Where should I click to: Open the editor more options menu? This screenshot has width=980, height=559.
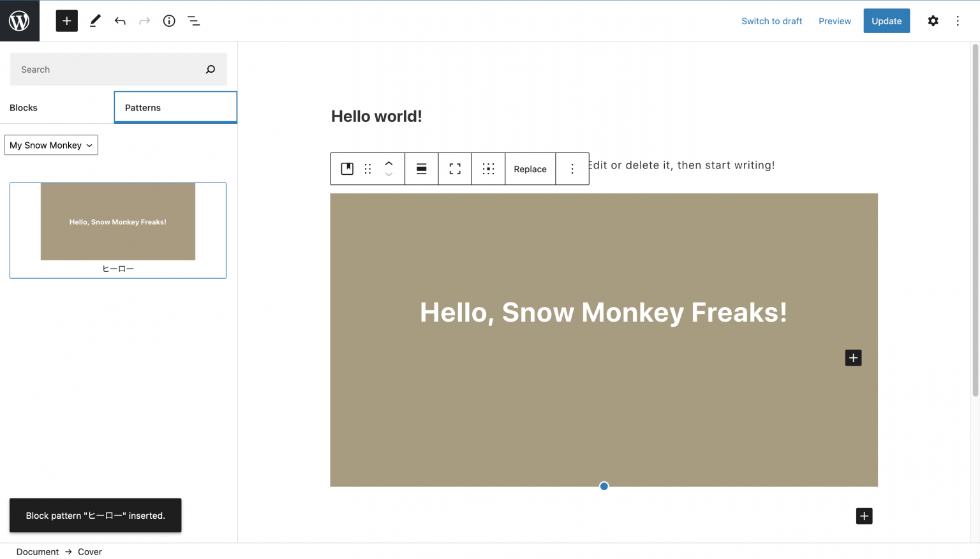958,20
